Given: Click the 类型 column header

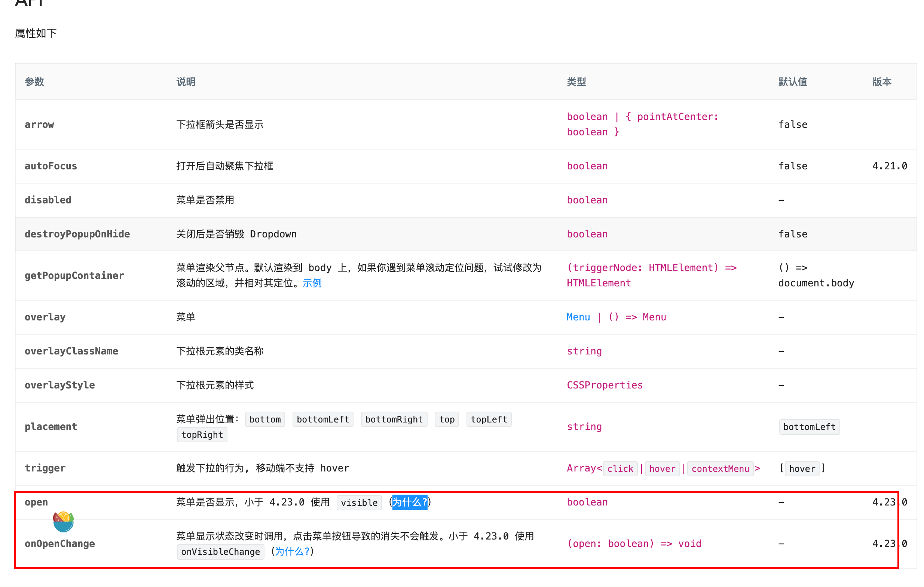Looking at the screenshot, I should pos(576,82).
